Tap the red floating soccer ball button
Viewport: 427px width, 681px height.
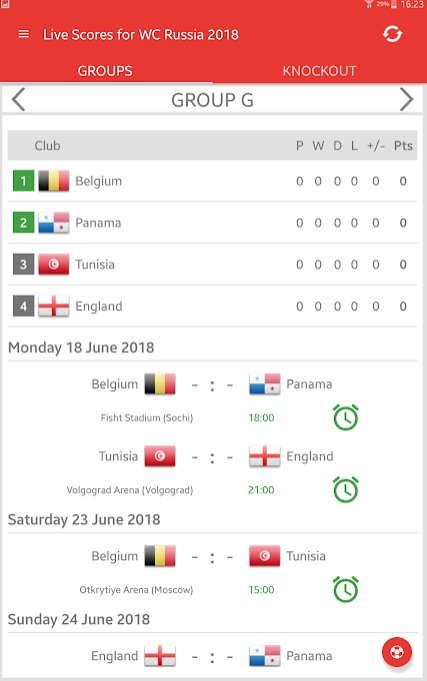[397, 651]
